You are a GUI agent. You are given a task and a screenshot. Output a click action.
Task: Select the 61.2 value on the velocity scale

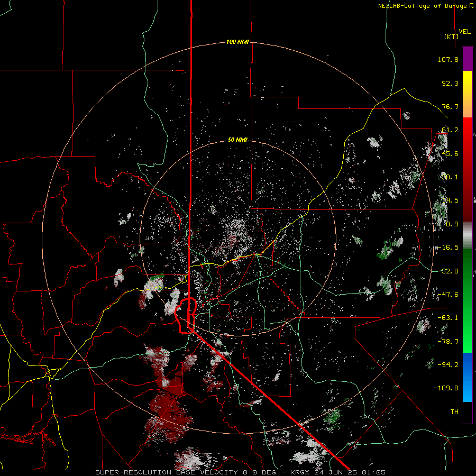click(450, 130)
